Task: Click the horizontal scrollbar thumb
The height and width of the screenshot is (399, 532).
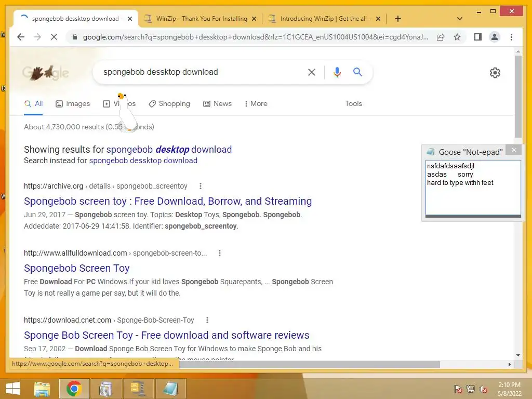Action: (x=310, y=364)
